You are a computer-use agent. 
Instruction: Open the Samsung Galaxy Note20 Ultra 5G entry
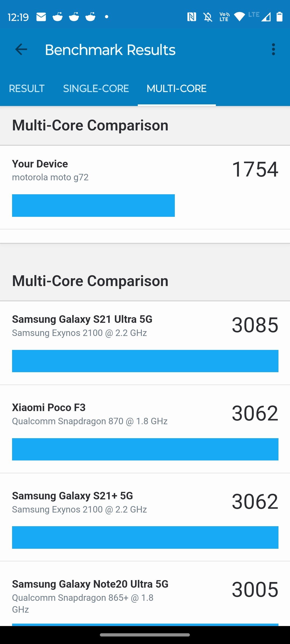pos(145,594)
